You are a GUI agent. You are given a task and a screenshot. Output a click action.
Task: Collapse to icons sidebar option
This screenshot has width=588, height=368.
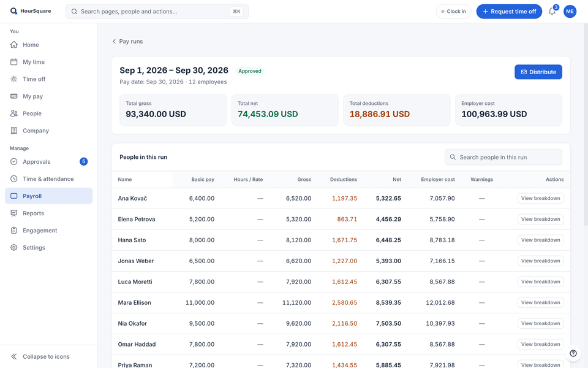tap(49, 357)
